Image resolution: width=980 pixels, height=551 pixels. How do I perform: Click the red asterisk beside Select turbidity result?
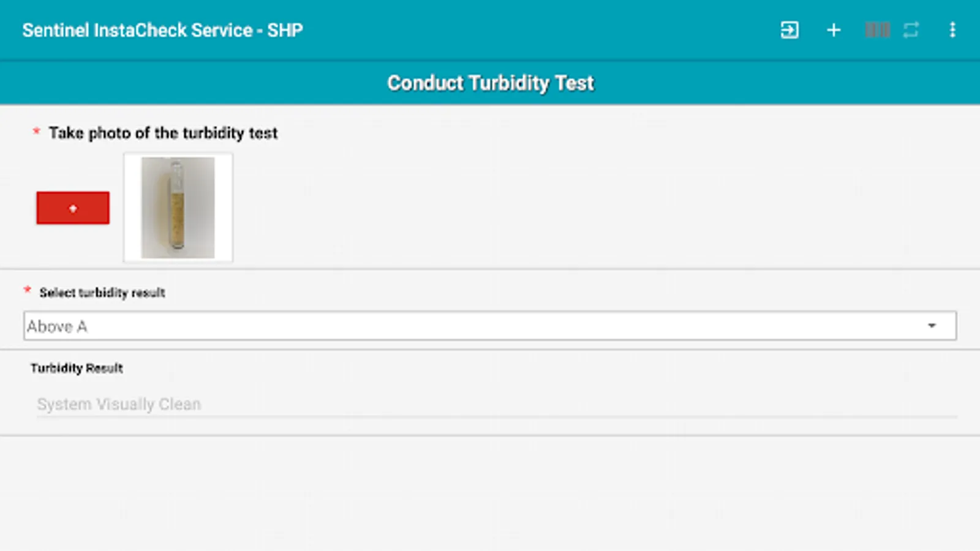tap(28, 290)
